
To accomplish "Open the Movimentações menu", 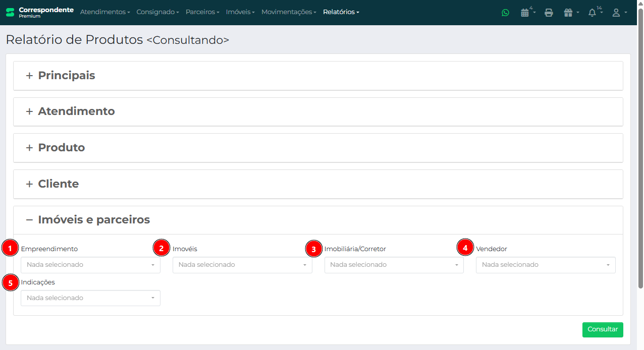I will (289, 12).
